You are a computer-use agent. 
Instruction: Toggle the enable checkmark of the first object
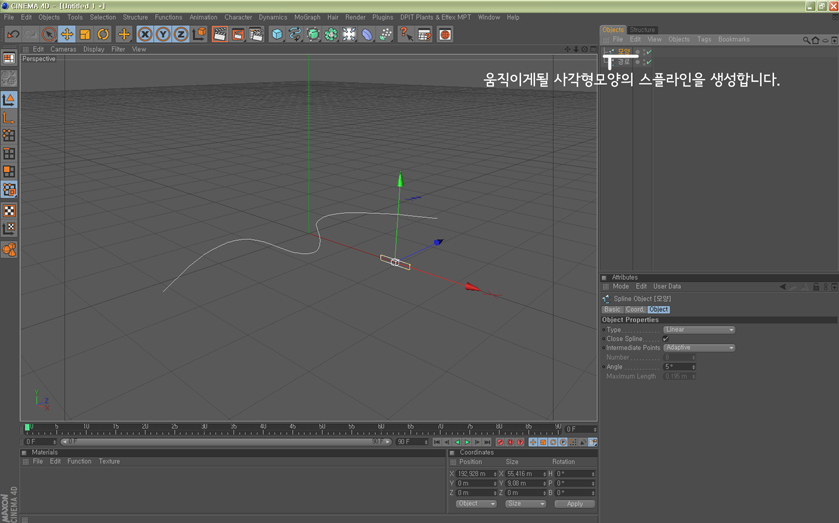click(x=649, y=52)
